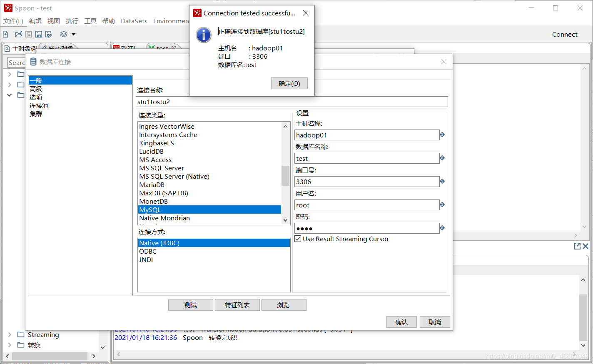The width and height of the screenshot is (593, 364).
Task: Click the 转换 folder icon in tree
Action: click(21, 345)
